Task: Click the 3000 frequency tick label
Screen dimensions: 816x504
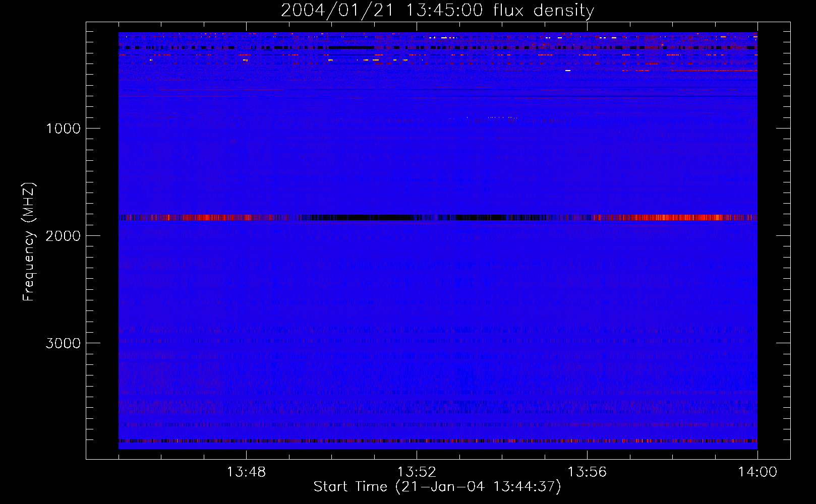Action: tap(63, 343)
